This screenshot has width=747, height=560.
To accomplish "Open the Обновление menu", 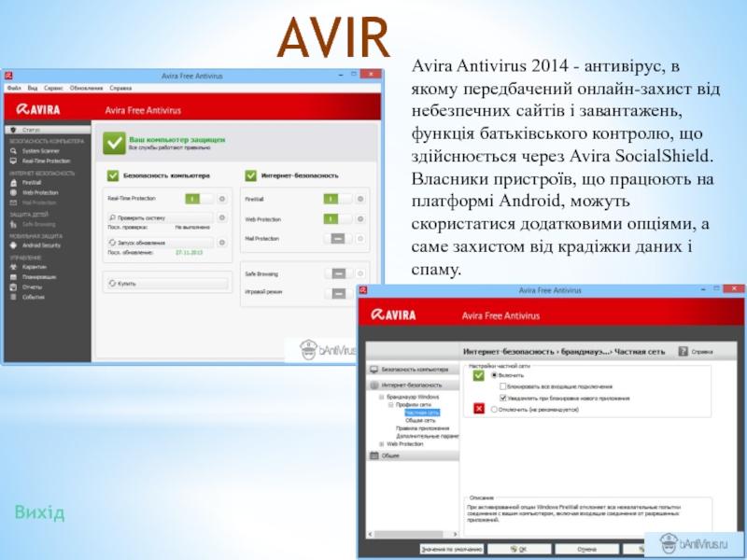I will 86,88.
